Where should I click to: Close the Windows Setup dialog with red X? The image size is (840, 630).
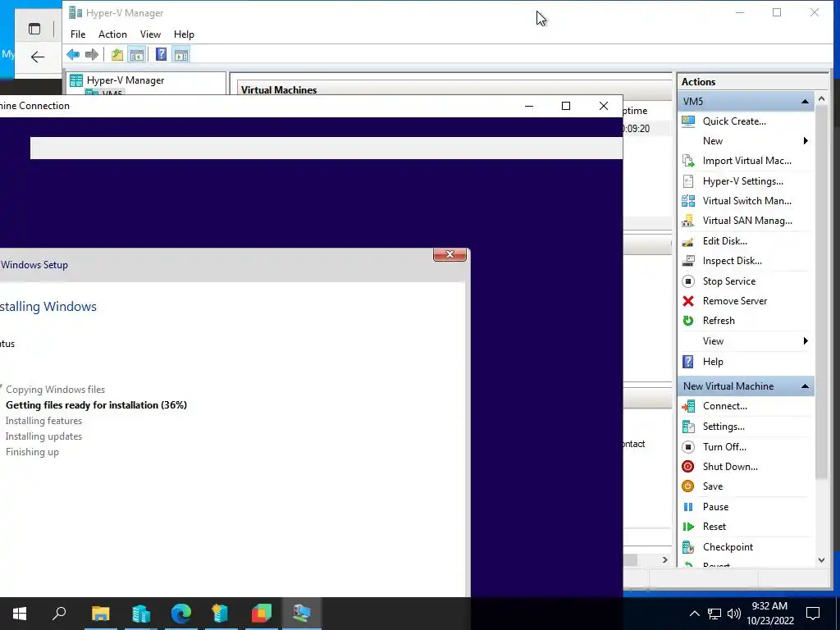(x=450, y=254)
